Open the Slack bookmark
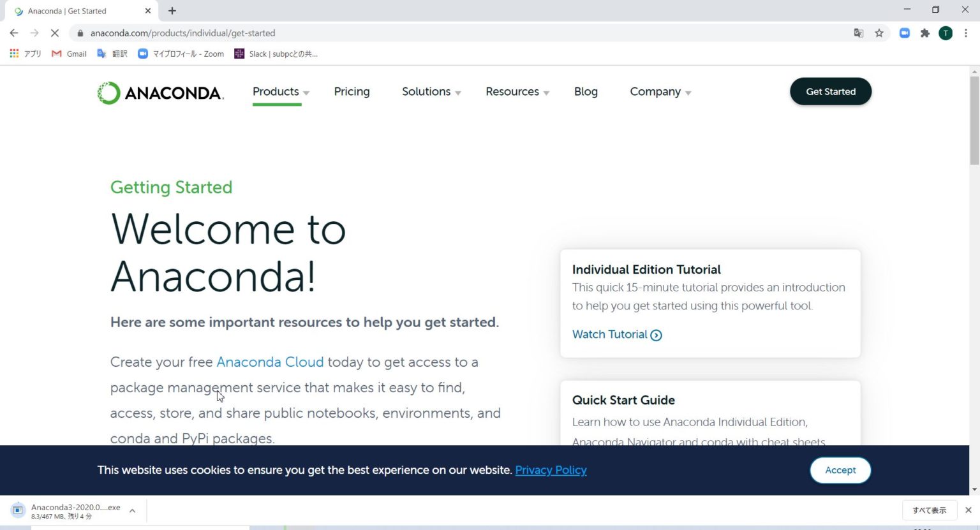Screen dimensions: 980x530 [276, 54]
